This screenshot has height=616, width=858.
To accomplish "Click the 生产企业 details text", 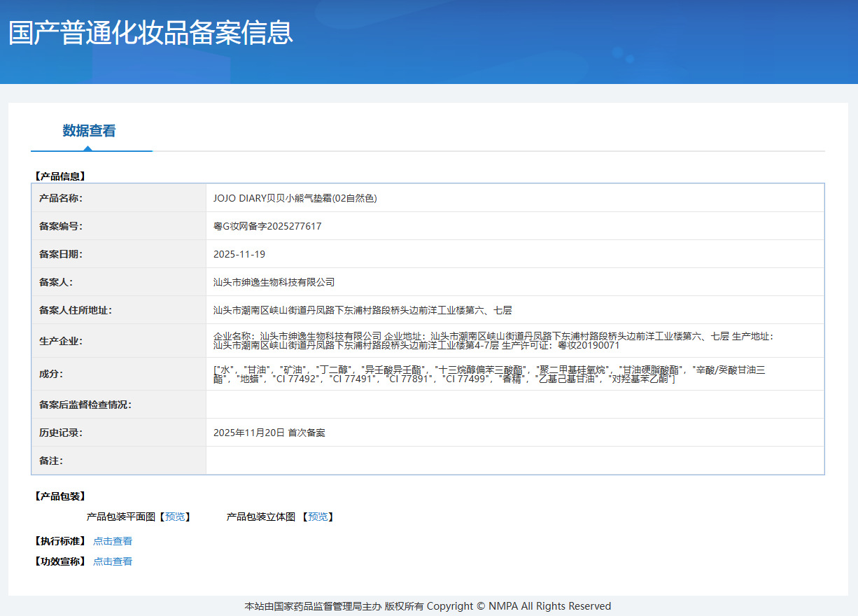I will coord(493,341).
